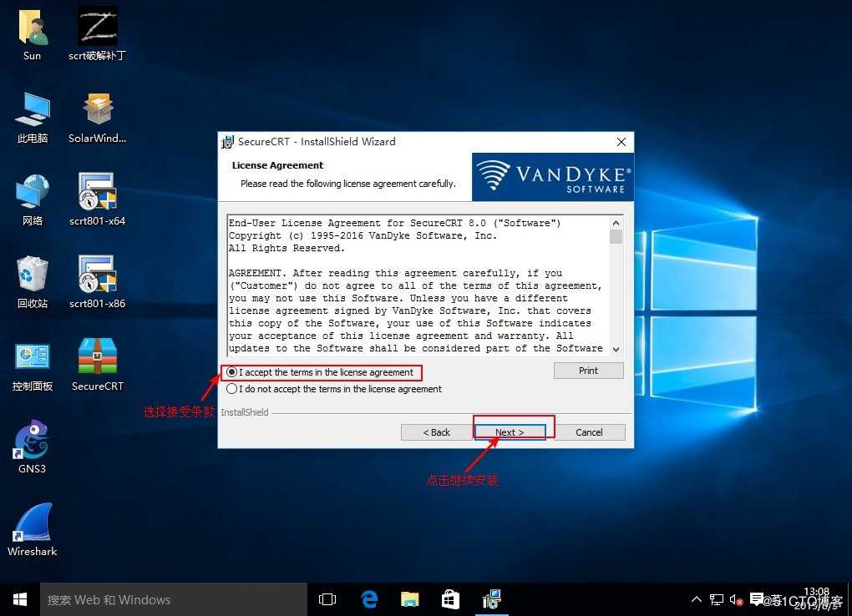Select the 此电脑 desktop icon

click(x=32, y=118)
